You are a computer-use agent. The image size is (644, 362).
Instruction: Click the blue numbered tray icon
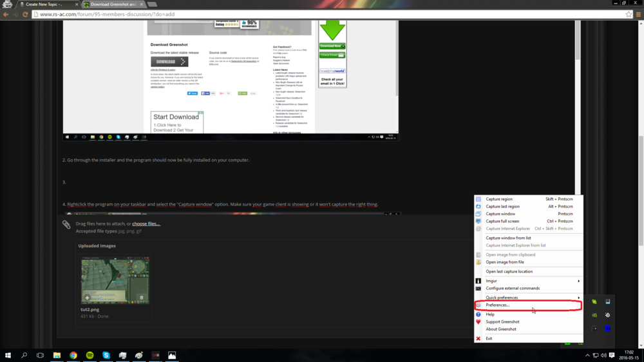[x=608, y=329]
